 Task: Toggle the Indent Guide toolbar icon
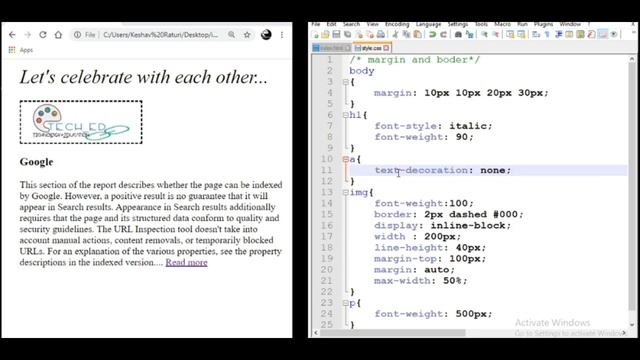pos(558,35)
